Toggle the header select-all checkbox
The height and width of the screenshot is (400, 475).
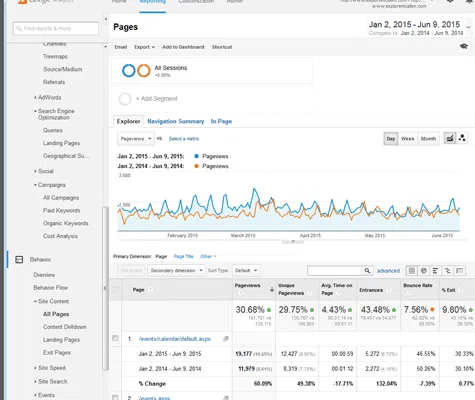click(x=115, y=289)
